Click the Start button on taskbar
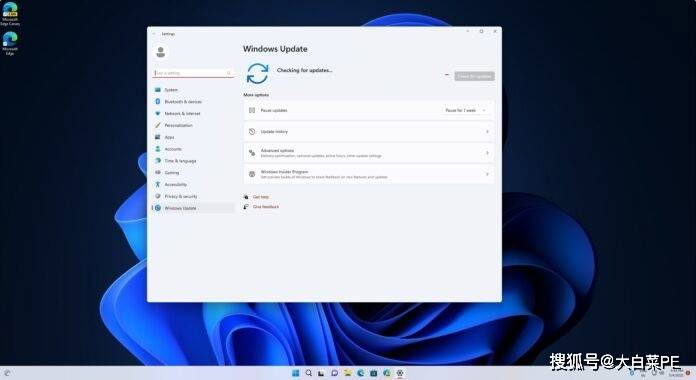 click(x=296, y=373)
